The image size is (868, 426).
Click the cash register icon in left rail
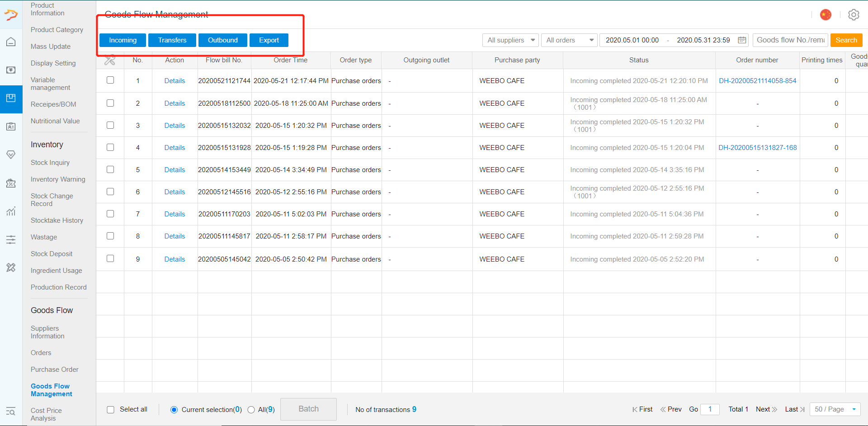tap(11, 70)
